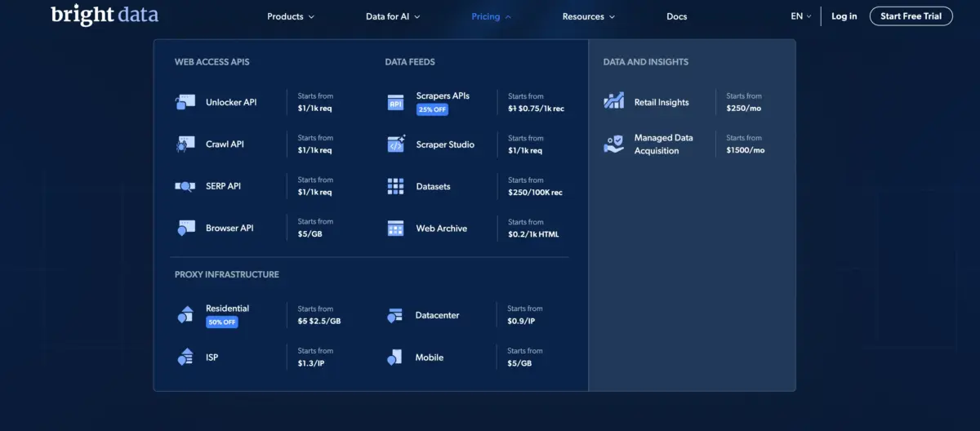Click the Log in link

[844, 16]
